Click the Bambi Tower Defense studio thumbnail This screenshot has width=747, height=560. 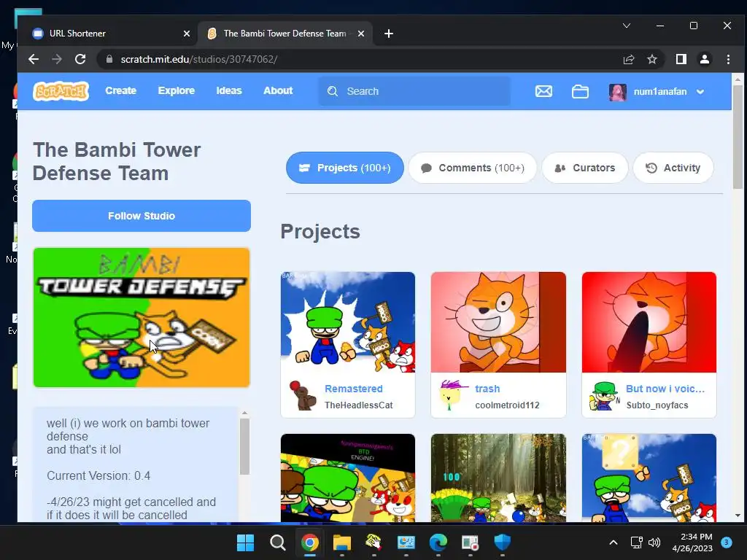point(142,317)
